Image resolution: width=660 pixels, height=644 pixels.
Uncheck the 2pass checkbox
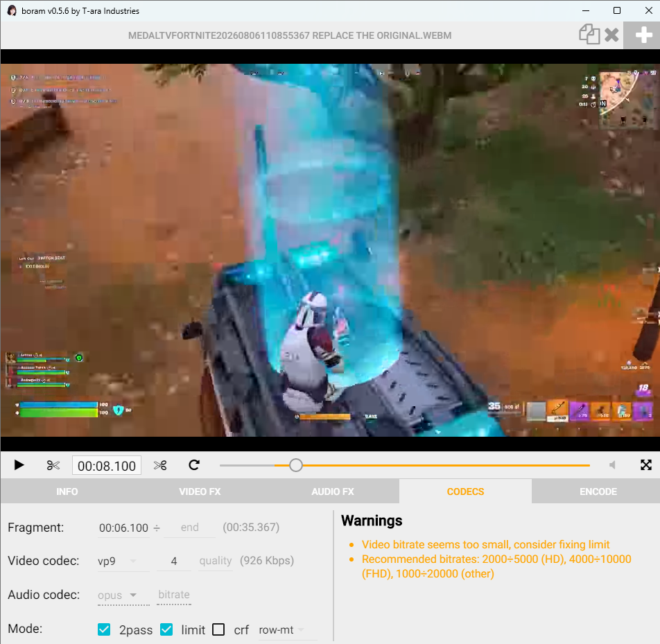(104, 629)
